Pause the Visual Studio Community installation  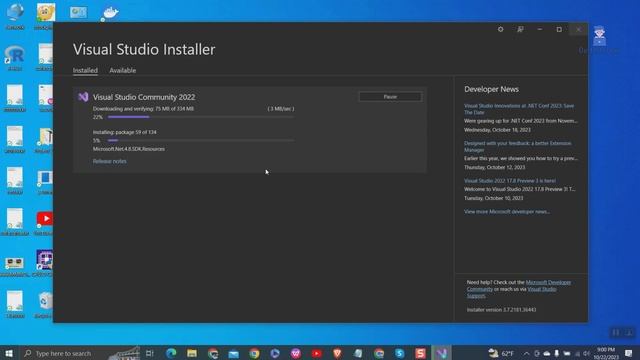pyautogui.click(x=390, y=97)
